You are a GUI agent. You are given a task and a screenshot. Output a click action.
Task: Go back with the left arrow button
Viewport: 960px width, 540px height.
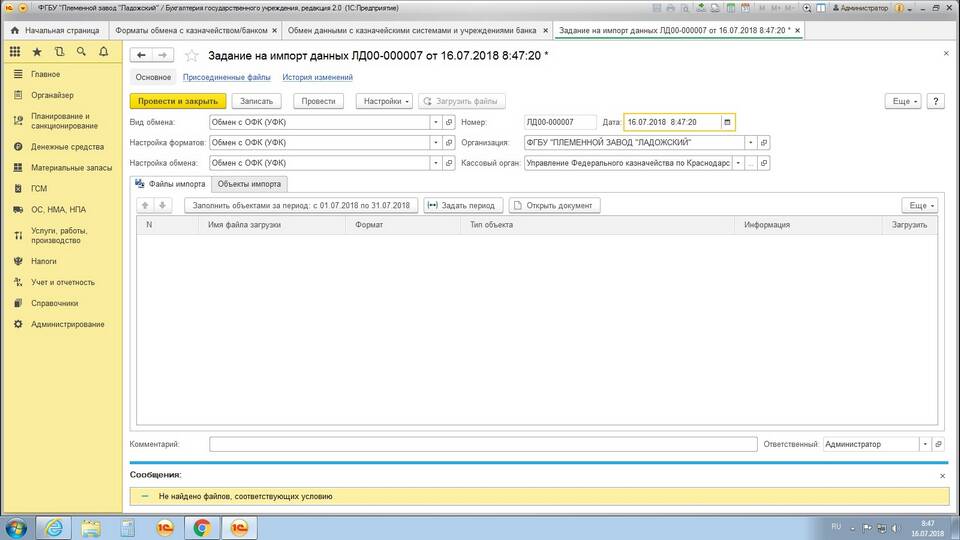141,55
